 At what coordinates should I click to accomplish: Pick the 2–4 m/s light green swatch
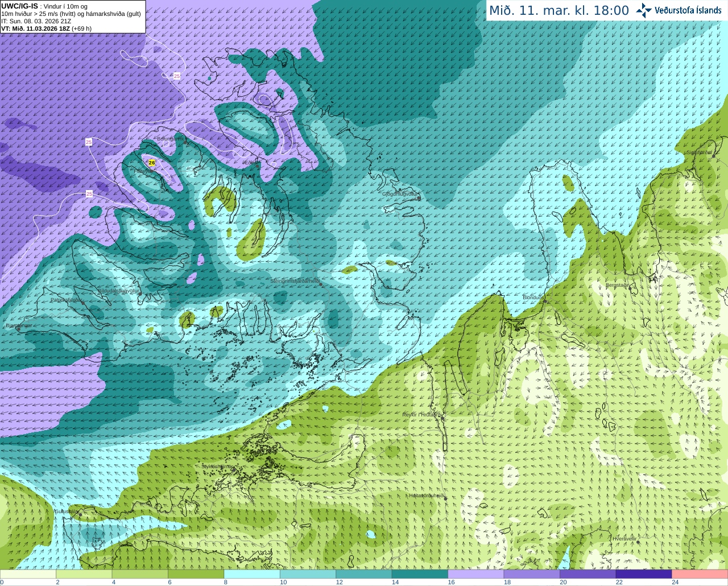pos(84,574)
